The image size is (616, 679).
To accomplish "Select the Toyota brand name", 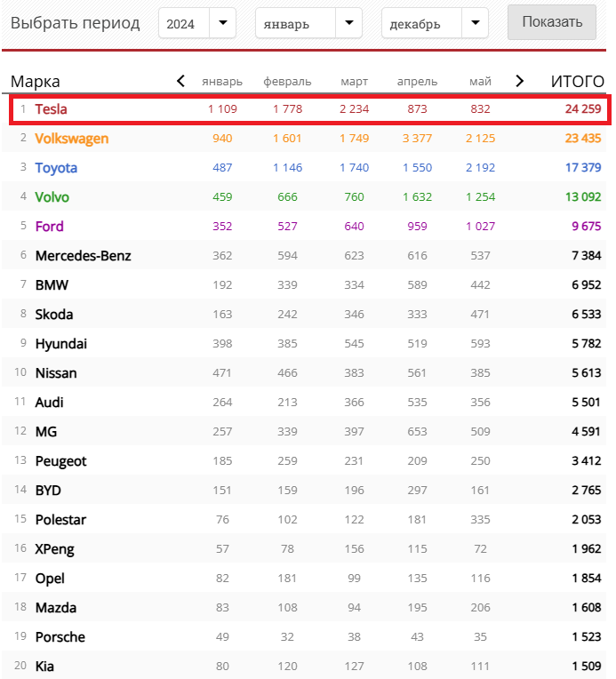I will (x=56, y=168).
